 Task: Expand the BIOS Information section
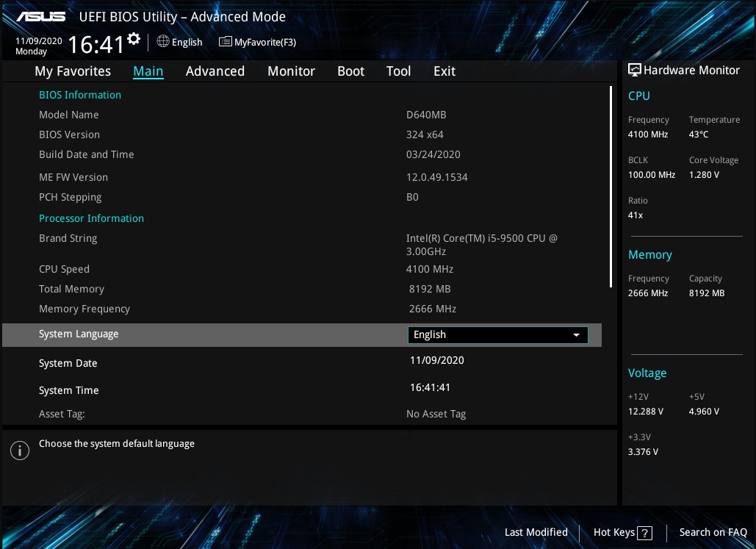(79, 94)
